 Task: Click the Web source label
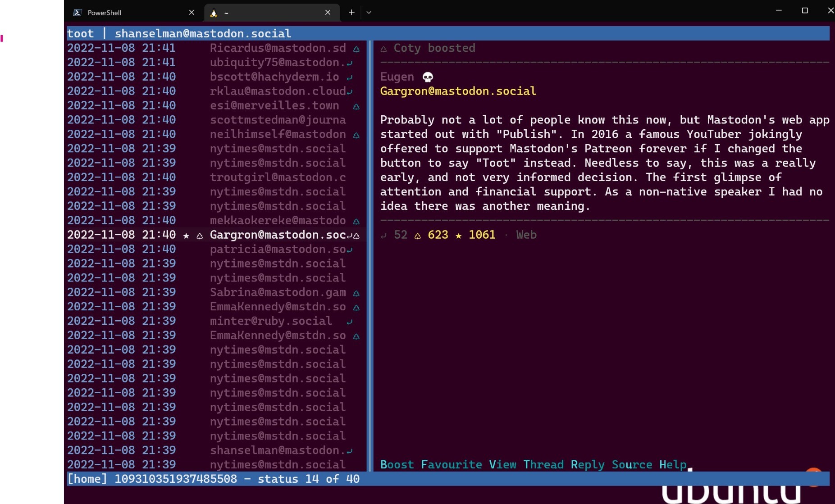[x=526, y=235]
